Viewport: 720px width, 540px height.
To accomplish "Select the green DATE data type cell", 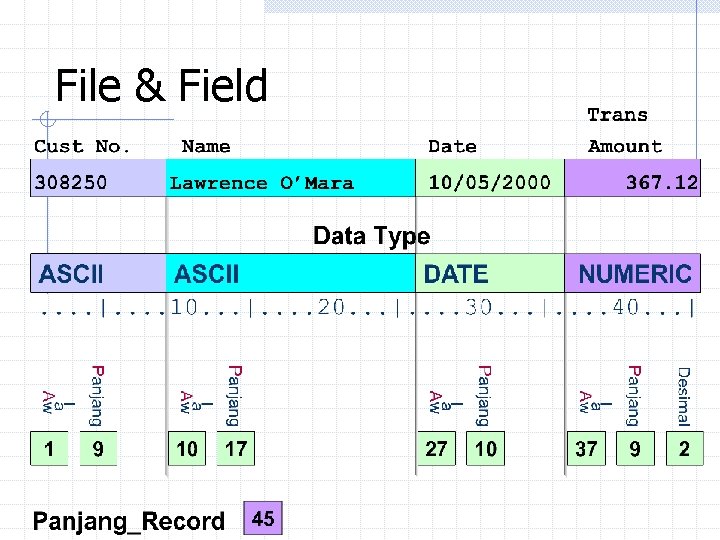I will [x=490, y=273].
